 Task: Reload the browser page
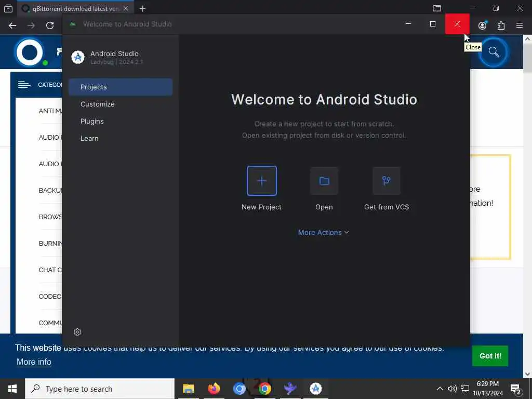pos(50,25)
